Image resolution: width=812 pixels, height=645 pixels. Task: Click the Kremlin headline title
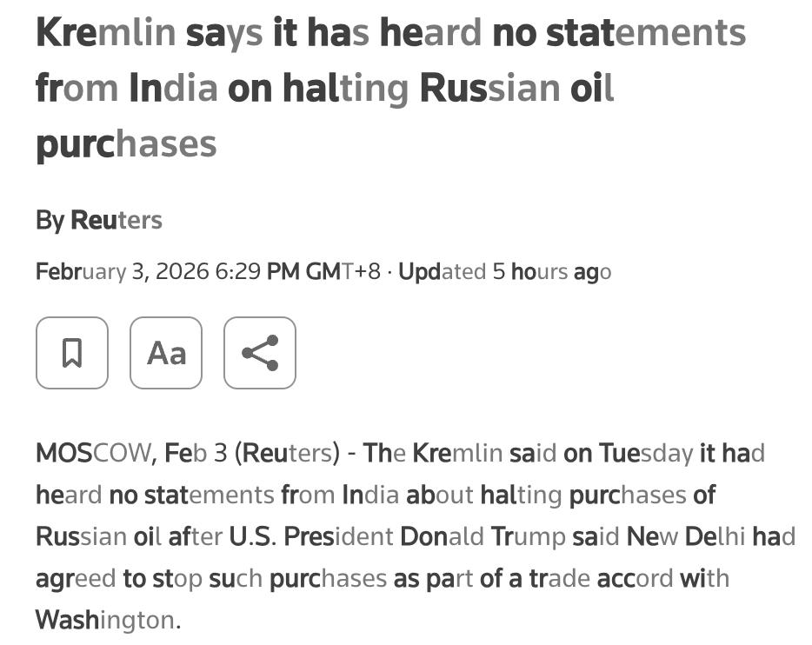391,88
